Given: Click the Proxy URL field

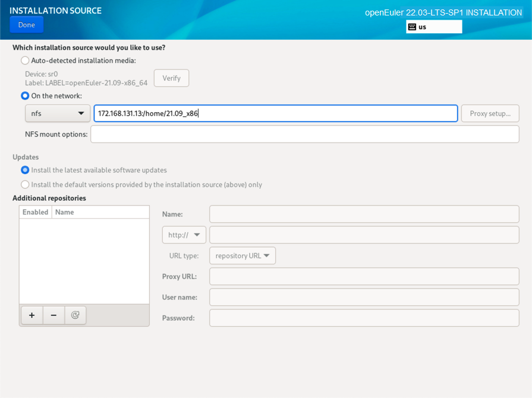Looking at the screenshot, I should (x=364, y=276).
